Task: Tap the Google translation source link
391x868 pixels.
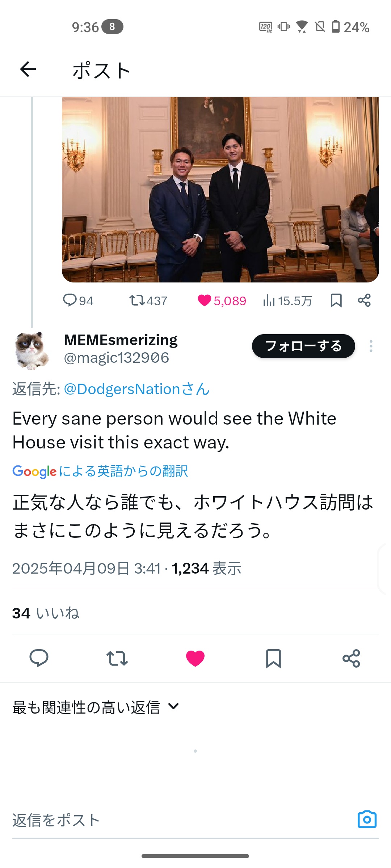Action: tap(100, 471)
